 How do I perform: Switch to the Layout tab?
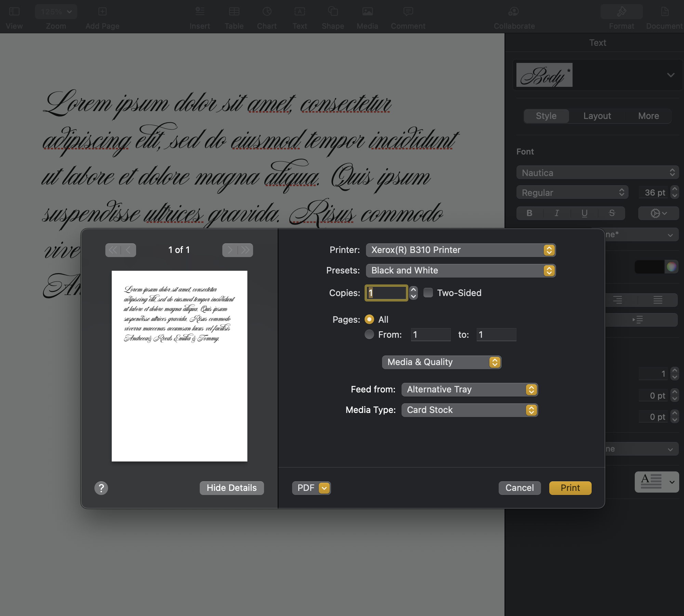pos(597,116)
